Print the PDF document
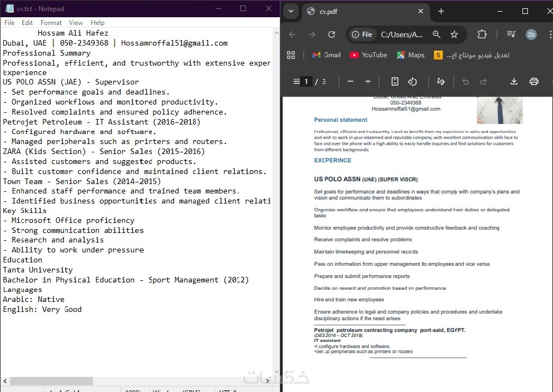 click(x=534, y=81)
